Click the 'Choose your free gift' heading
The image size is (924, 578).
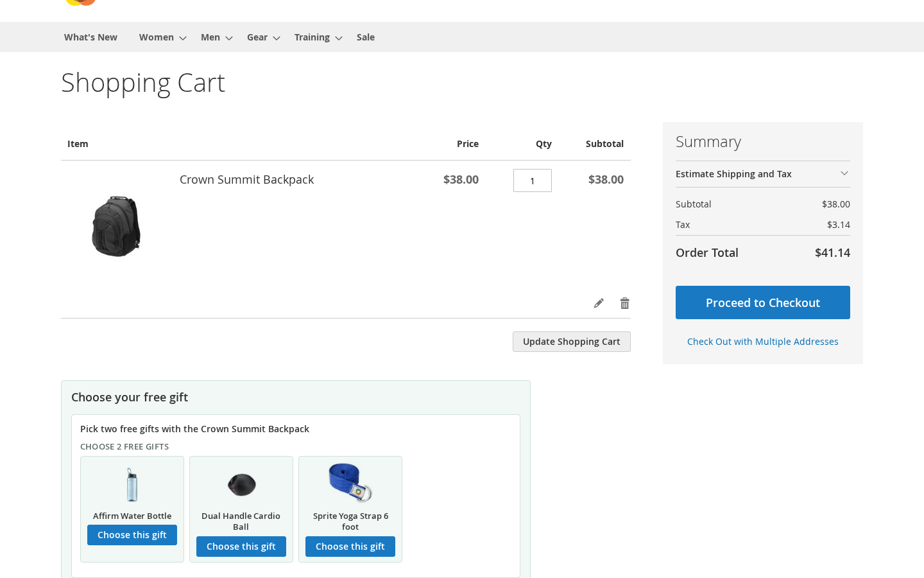click(130, 398)
